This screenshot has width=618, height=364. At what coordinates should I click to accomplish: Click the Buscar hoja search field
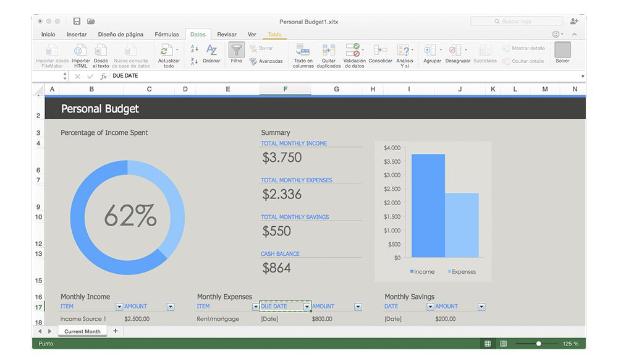(x=517, y=21)
